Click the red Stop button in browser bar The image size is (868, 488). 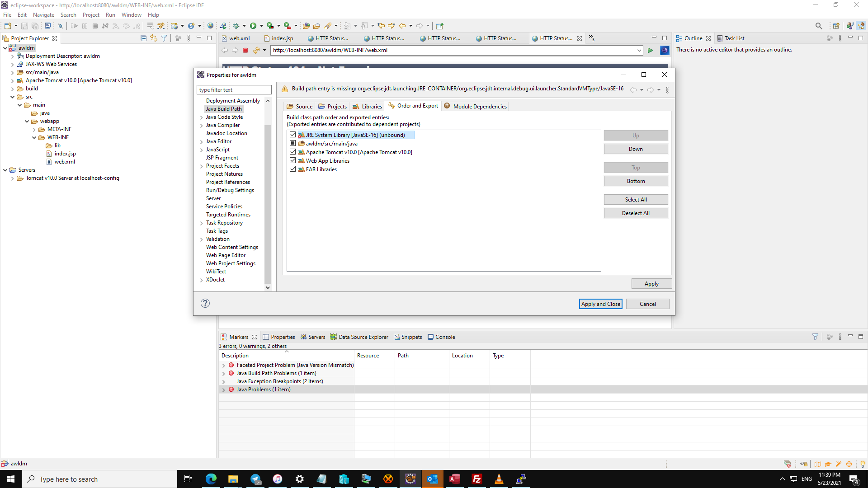pyautogui.click(x=245, y=50)
